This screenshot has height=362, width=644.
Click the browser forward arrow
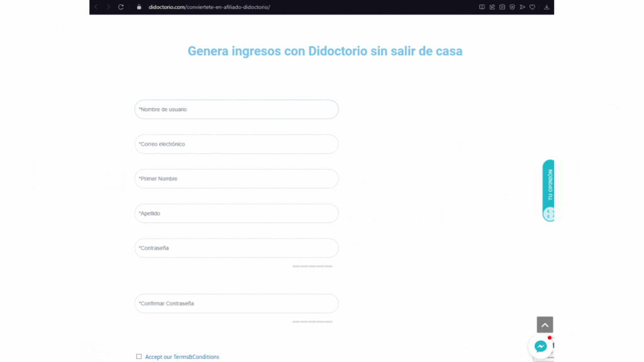click(108, 7)
